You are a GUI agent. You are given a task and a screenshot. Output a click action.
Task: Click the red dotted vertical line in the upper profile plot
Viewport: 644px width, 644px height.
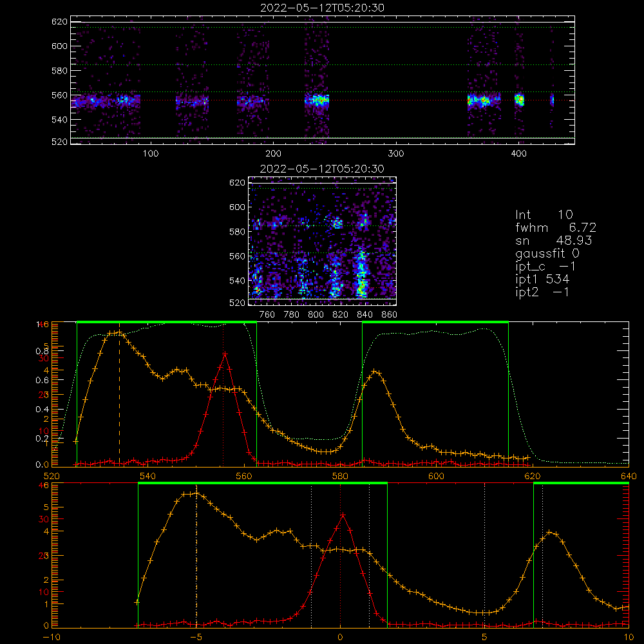click(x=223, y=394)
